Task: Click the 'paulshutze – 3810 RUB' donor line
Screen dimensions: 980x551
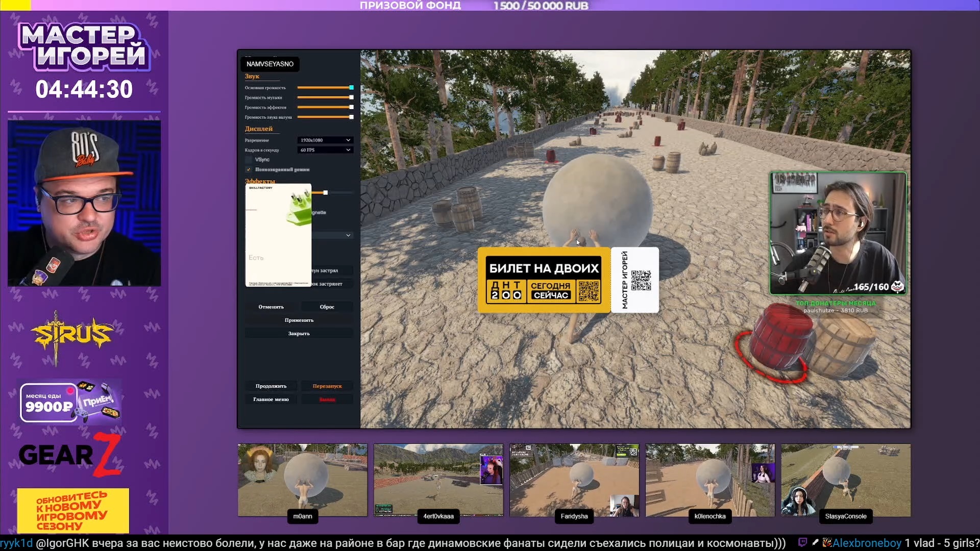Action: pos(836,310)
